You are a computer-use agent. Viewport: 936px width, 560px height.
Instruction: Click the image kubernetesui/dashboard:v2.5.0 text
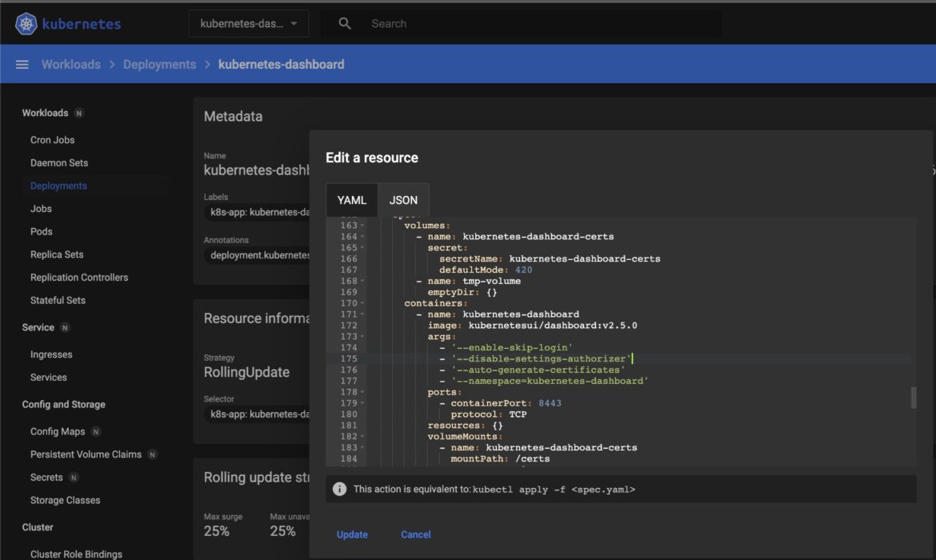tap(553, 326)
